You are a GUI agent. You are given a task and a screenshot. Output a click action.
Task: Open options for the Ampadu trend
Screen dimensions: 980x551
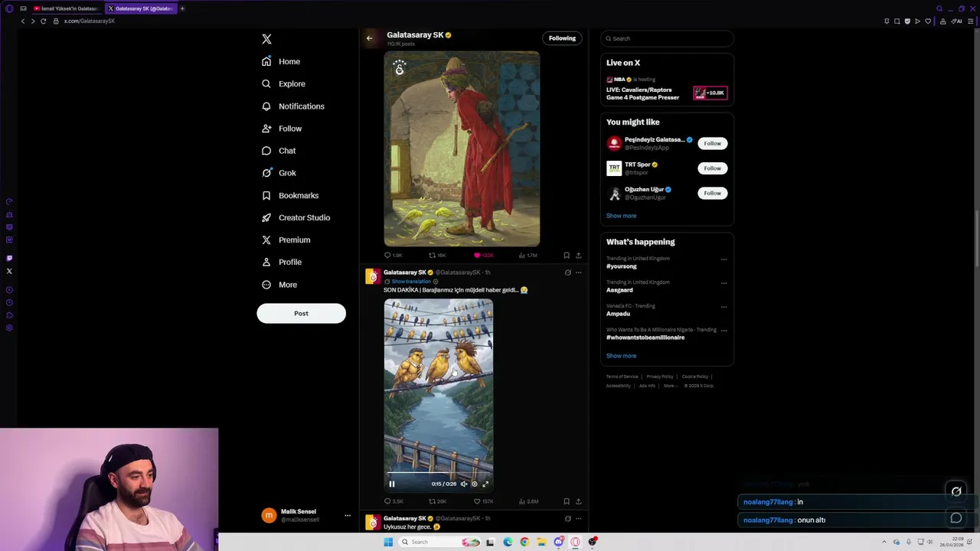[724, 307]
